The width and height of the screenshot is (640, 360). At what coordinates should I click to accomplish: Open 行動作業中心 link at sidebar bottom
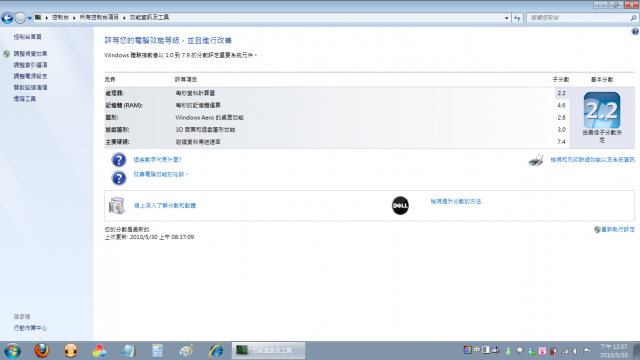(31, 328)
